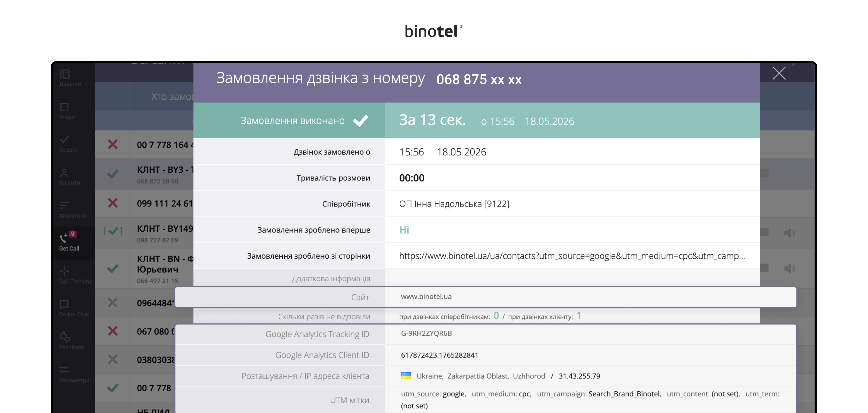This screenshot has height=413, width=868.
Task: Click the binotel logo at top
Action: 434,31
